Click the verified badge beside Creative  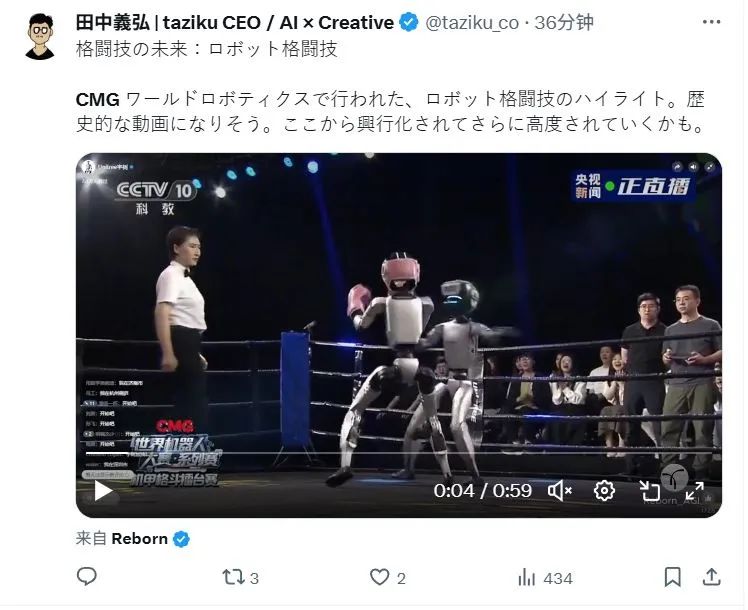408,22
